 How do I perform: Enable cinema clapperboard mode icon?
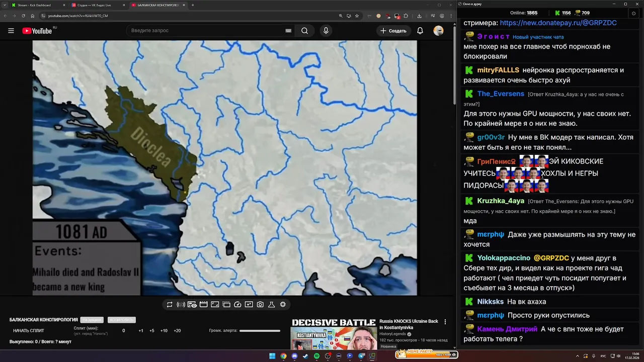[203, 305]
